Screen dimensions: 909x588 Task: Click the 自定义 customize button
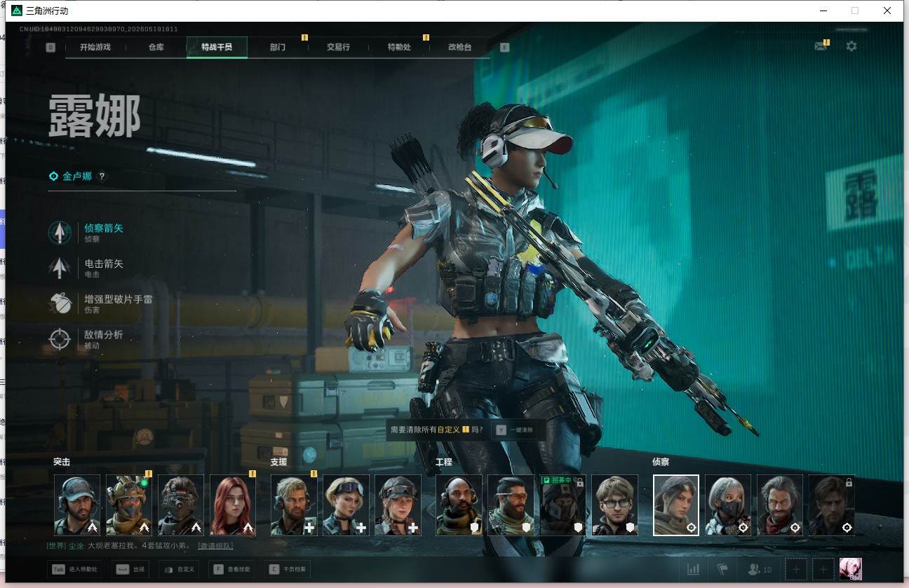pyautogui.click(x=180, y=570)
